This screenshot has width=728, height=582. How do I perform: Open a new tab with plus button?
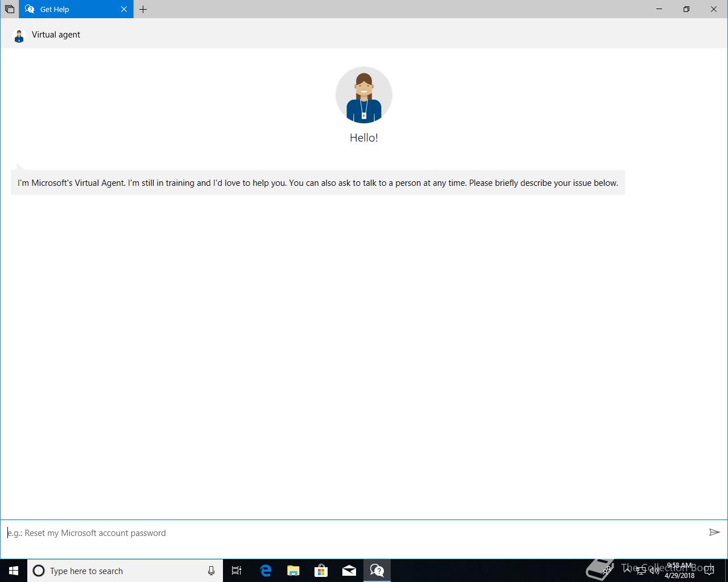(x=143, y=9)
